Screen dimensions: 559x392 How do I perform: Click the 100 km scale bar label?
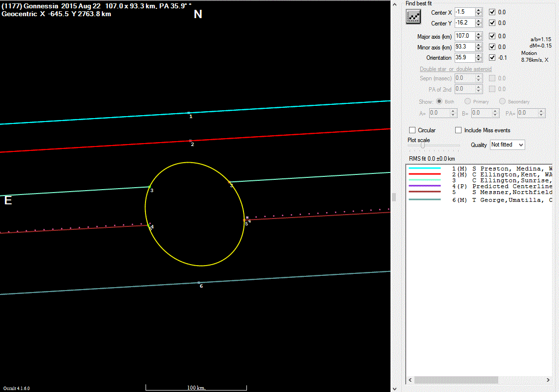coord(196,388)
